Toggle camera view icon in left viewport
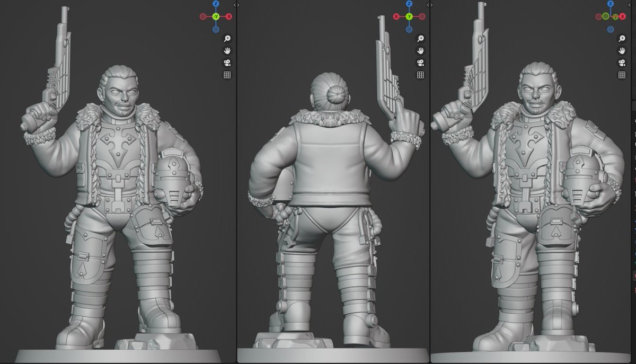The height and width of the screenshot is (364, 636). point(227,63)
